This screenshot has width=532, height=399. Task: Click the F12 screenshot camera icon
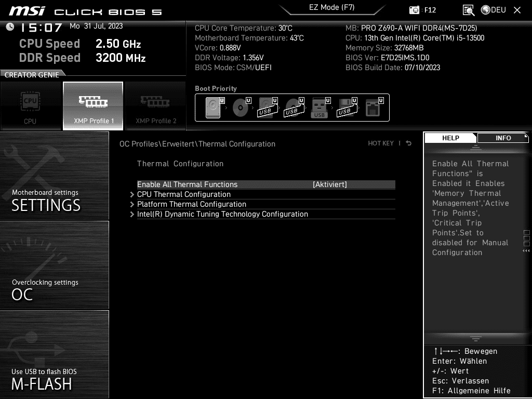414,10
